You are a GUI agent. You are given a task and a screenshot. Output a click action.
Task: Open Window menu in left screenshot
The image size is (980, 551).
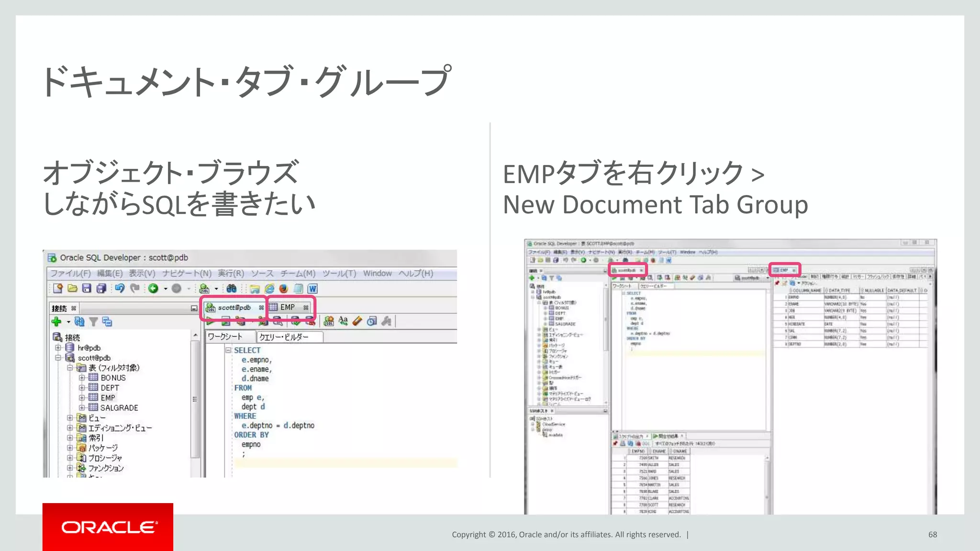[x=377, y=273]
